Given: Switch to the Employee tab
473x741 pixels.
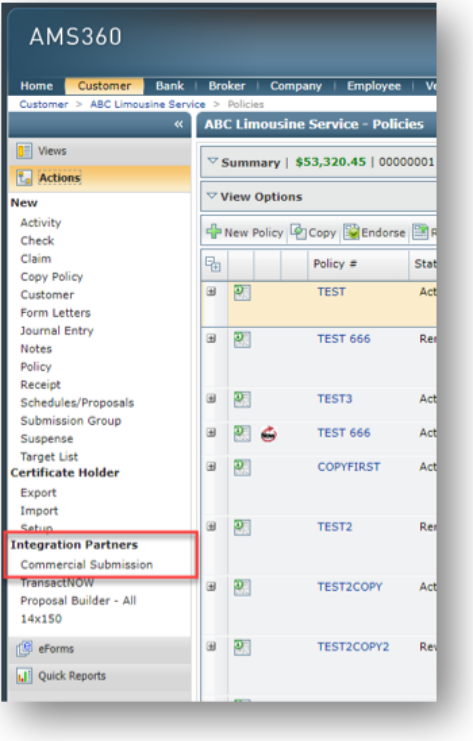Looking at the screenshot, I should pyautogui.click(x=374, y=86).
